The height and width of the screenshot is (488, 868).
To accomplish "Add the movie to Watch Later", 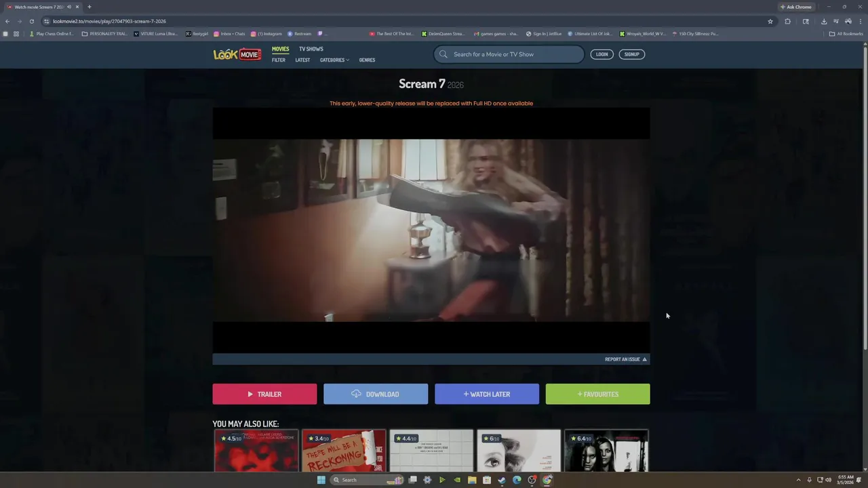I will click(x=487, y=394).
